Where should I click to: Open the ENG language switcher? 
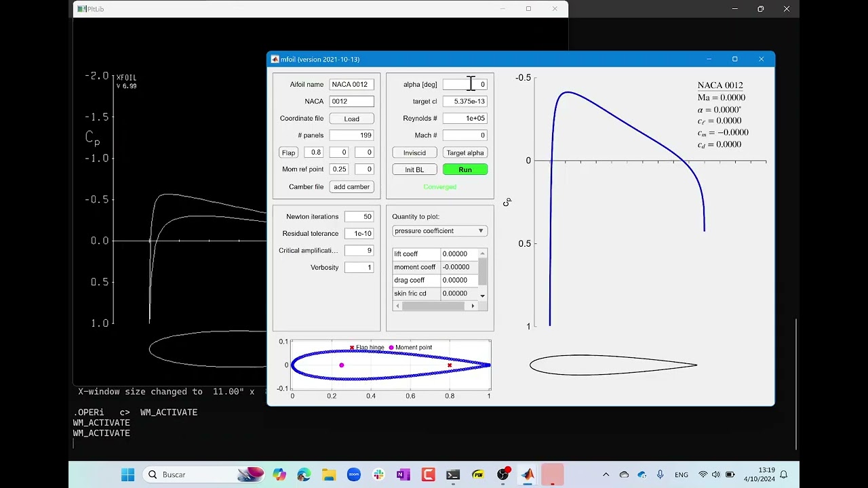(682, 474)
